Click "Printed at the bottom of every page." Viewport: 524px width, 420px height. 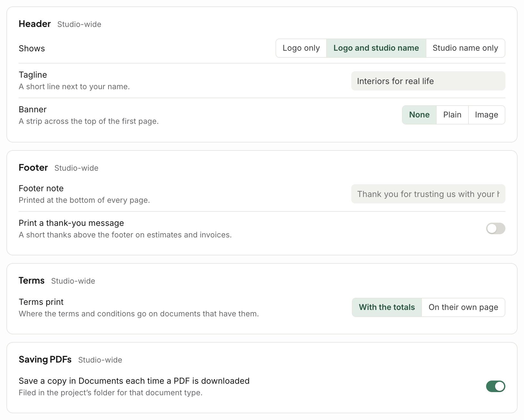coord(84,200)
